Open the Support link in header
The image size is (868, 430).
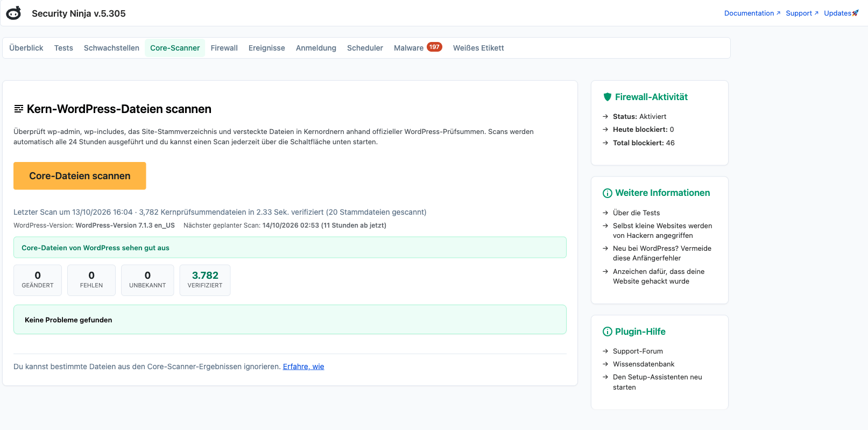point(802,13)
